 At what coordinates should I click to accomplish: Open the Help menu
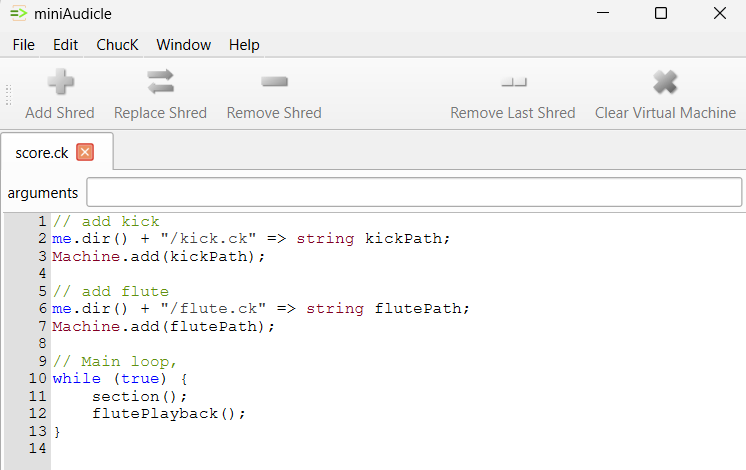(244, 45)
